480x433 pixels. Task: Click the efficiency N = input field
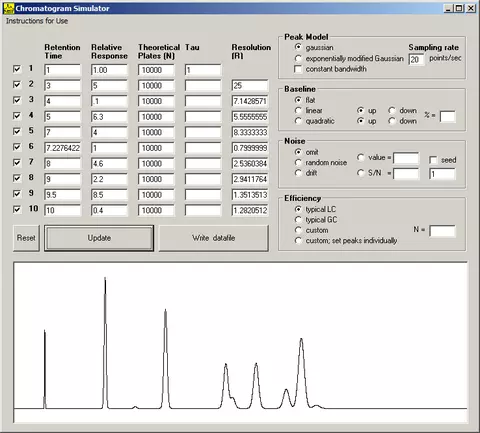tap(442, 231)
